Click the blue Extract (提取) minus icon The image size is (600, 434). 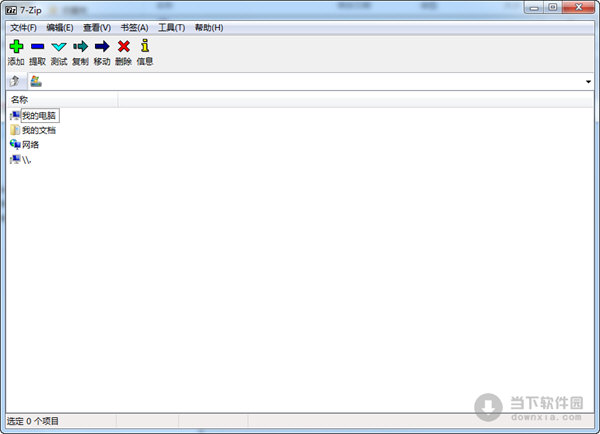click(38, 46)
